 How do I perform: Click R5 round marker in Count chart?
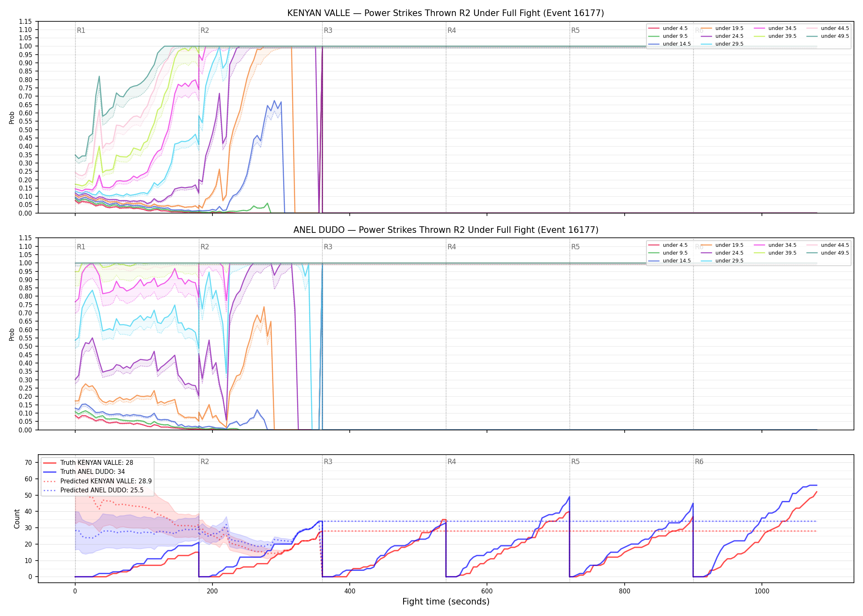point(575,462)
